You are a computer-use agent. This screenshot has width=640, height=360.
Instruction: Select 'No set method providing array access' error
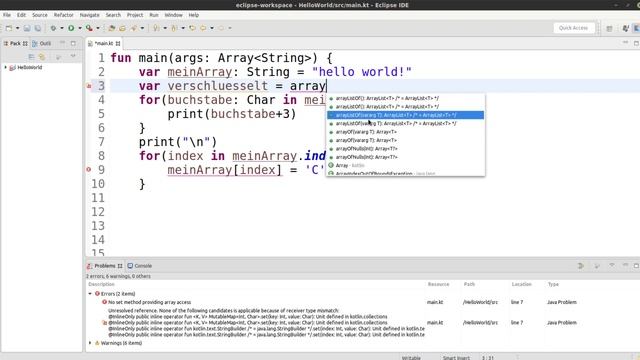pyautogui.click(x=149, y=302)
